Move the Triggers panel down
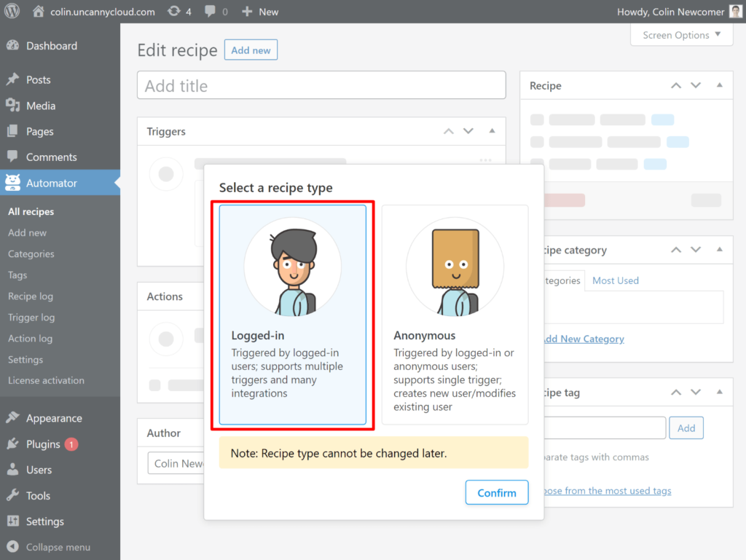The height and width of the screenshot is (560, 746). click(x=468, y=131)
